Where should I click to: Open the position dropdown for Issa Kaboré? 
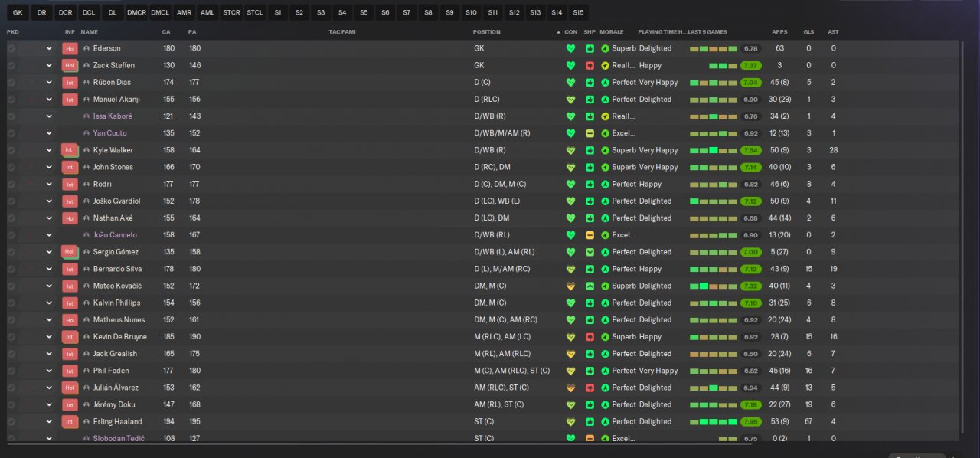pos(49,116)
